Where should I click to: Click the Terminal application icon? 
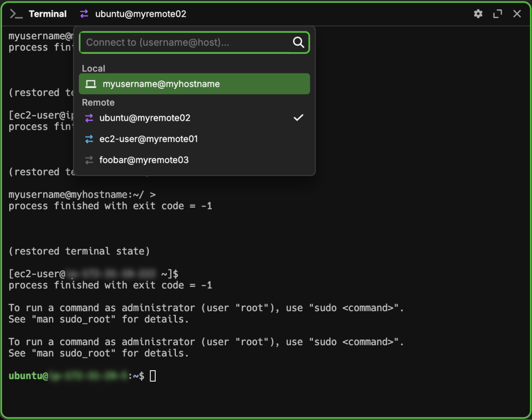[x=15, y=14]
